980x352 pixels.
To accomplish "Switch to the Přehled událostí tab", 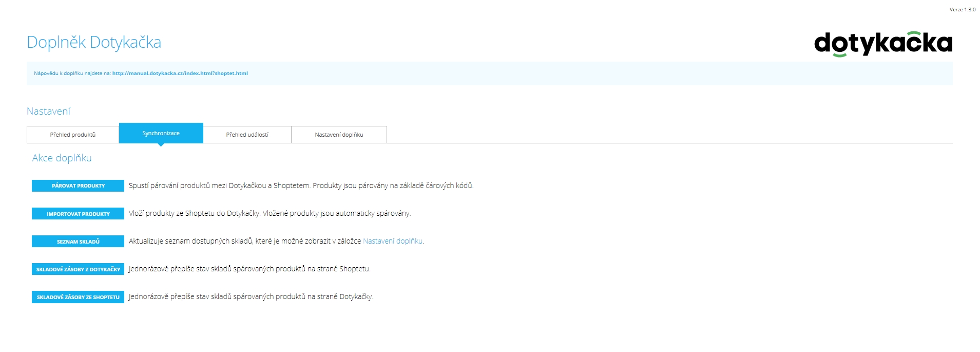I will [247, 135].
